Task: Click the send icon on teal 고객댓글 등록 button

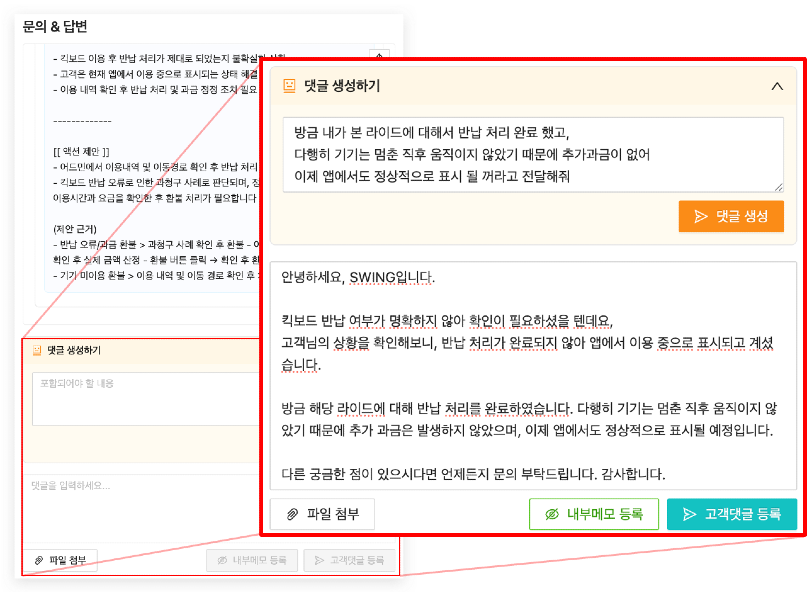Action: coord(688,514)
